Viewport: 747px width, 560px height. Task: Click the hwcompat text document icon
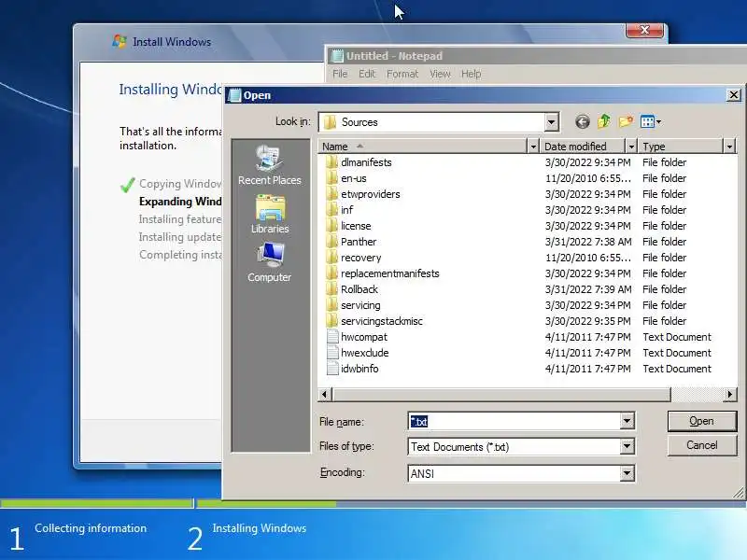tap(332, 337)
